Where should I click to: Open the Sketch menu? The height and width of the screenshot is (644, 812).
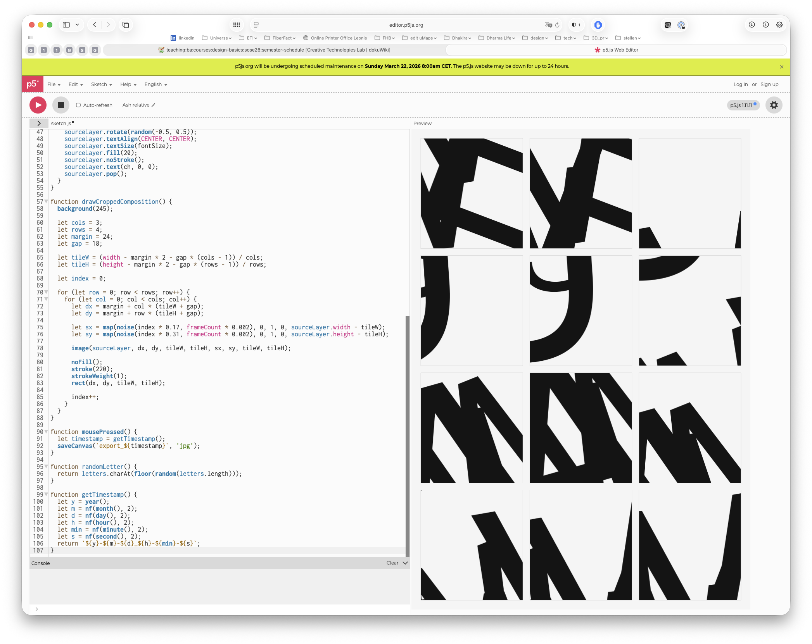click(102, 84)
